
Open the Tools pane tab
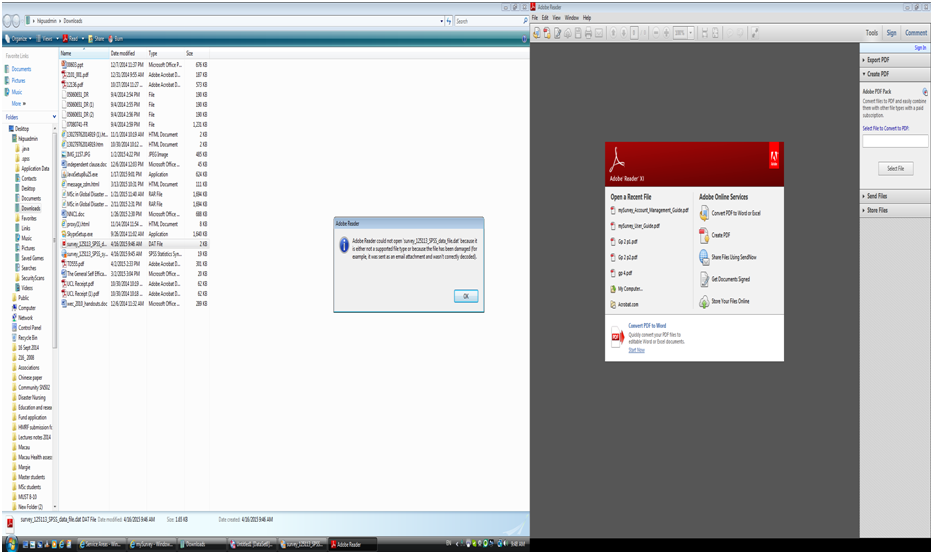(871, 33)
